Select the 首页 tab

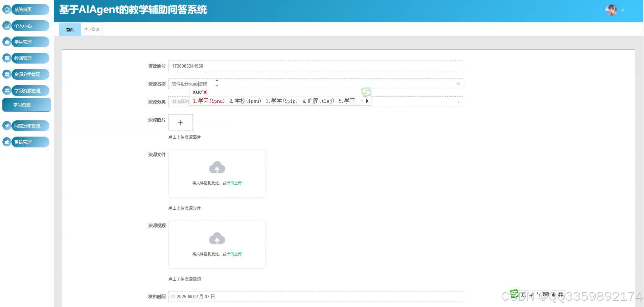tap(70, 29)
